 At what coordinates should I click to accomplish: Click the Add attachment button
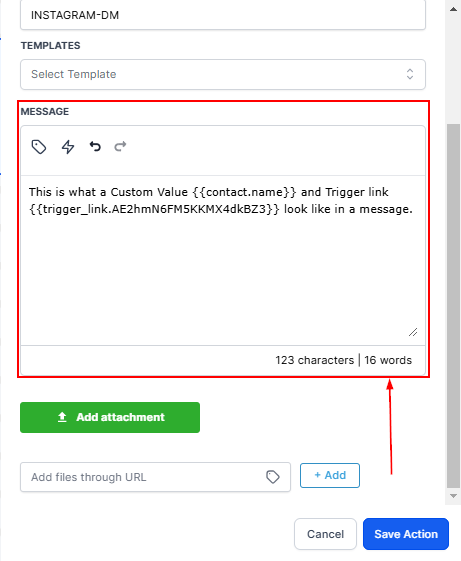pyautogui.click(x=110, y=417)
